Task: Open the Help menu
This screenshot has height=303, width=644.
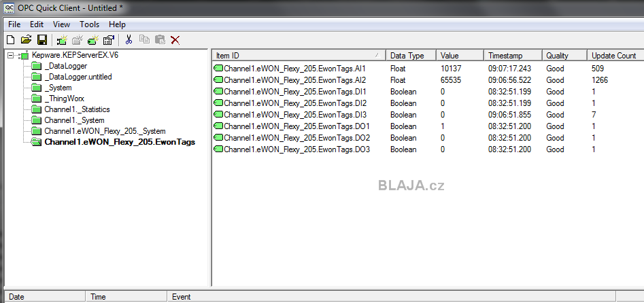Action: [x=117, y=24]
